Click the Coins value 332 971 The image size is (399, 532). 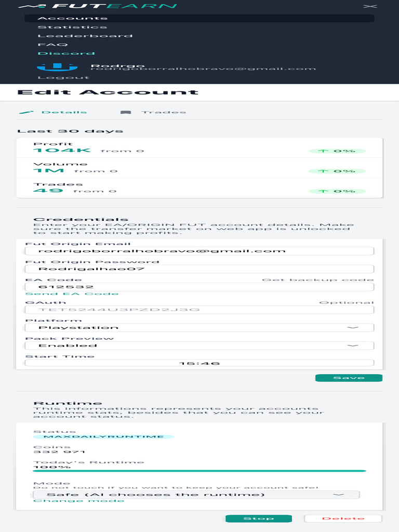click(x=59, y=452)
